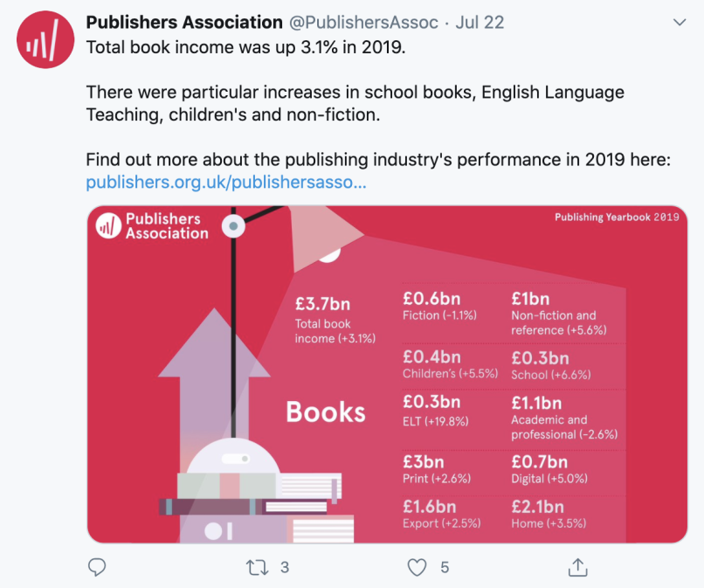Screen dimensions: 704x588
Task: Click the large Books heading in the infographic
Action: [x=326, y=412]
